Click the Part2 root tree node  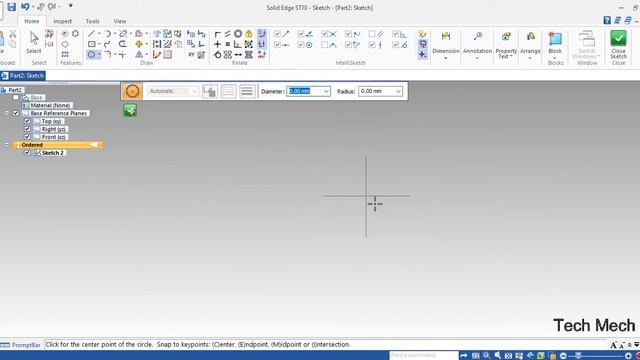pos(15,90)
